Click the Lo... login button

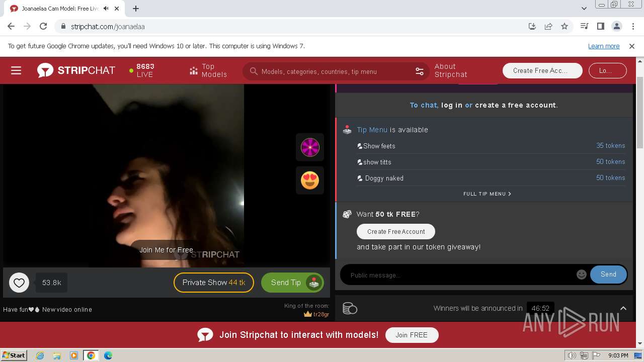tap(607, 70)
